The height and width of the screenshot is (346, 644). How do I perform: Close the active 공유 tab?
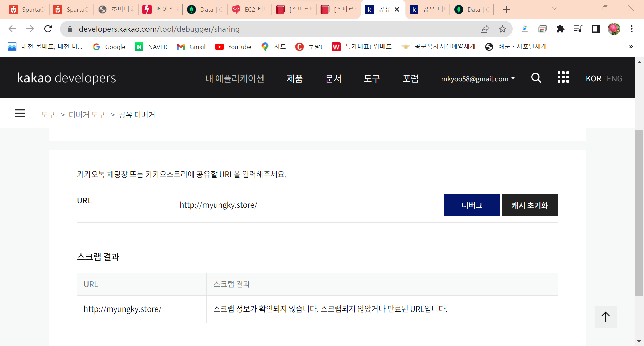[x=397, y=10]
